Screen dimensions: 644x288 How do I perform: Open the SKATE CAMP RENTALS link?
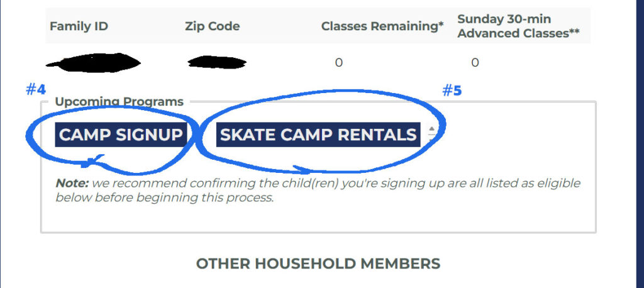(x=318, y=135)
